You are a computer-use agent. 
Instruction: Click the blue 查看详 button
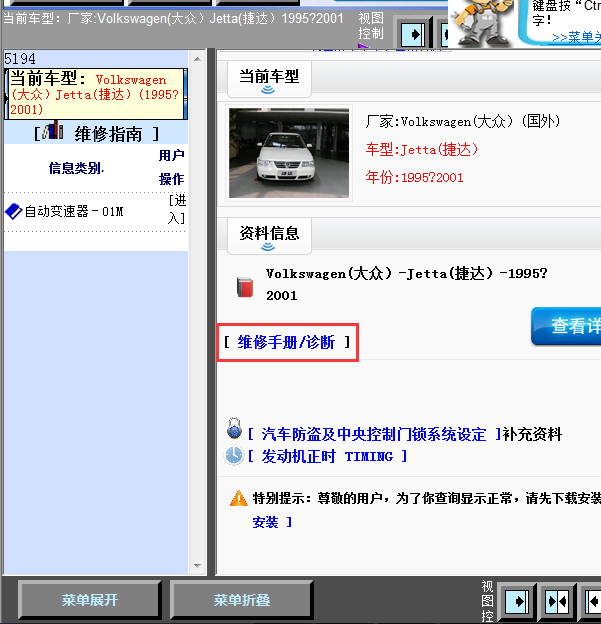566,326
